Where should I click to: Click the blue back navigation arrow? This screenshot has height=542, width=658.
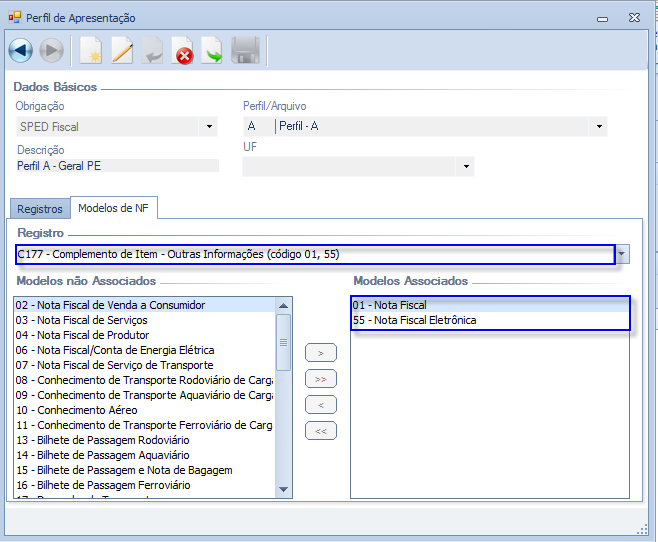(x=21, y=51)
